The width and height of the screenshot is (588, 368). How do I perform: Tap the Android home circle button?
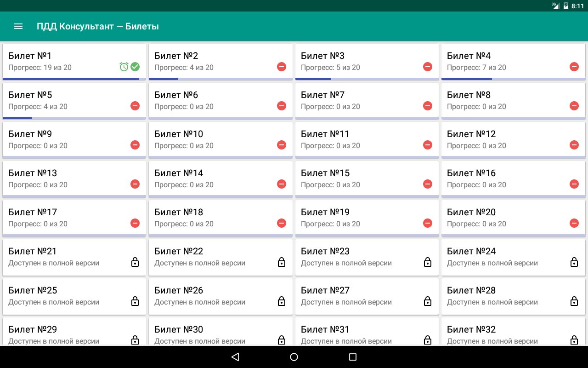(x=294, y=357)
